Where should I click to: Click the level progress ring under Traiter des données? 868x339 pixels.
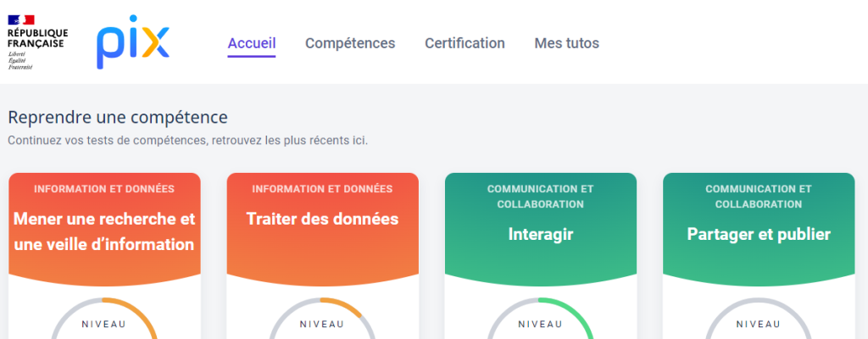click(322, 324)
